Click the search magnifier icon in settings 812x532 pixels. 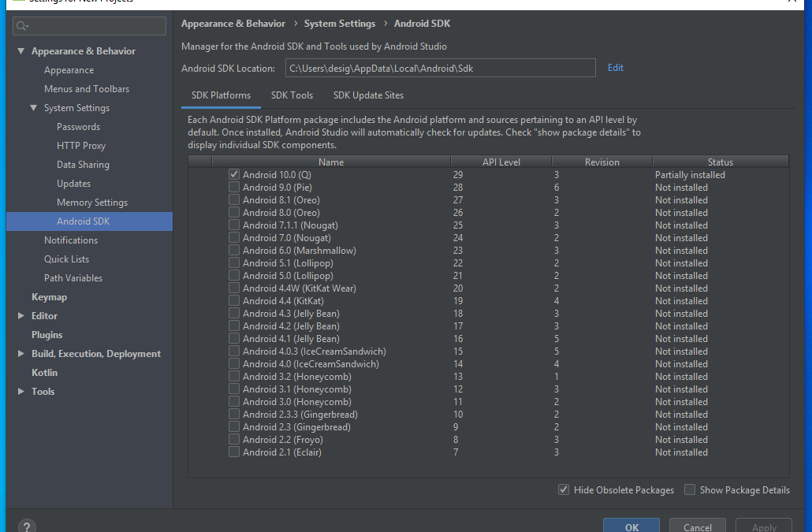pos(22,26)
